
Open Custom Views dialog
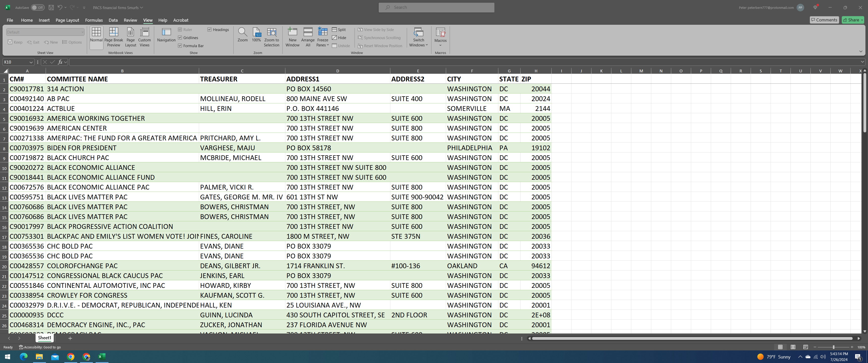pyautogui.click(x=145, y=37)
